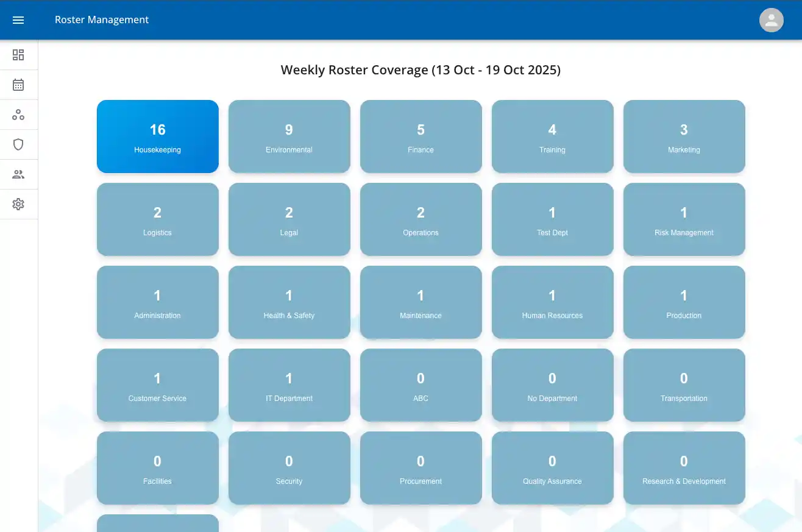Toggle the navigation drawer with the hamburger icon
Viewport: 802px width, 532px height.
point(18,20)
